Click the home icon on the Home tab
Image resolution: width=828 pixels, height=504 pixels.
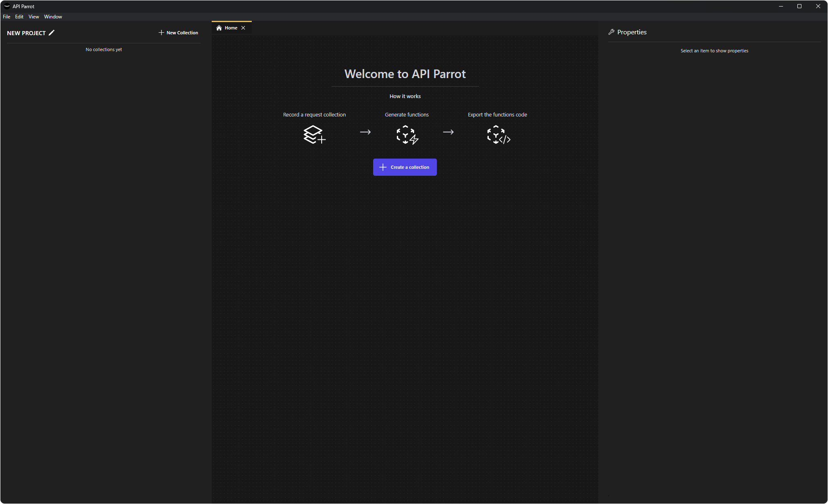(x=219, y=28)
